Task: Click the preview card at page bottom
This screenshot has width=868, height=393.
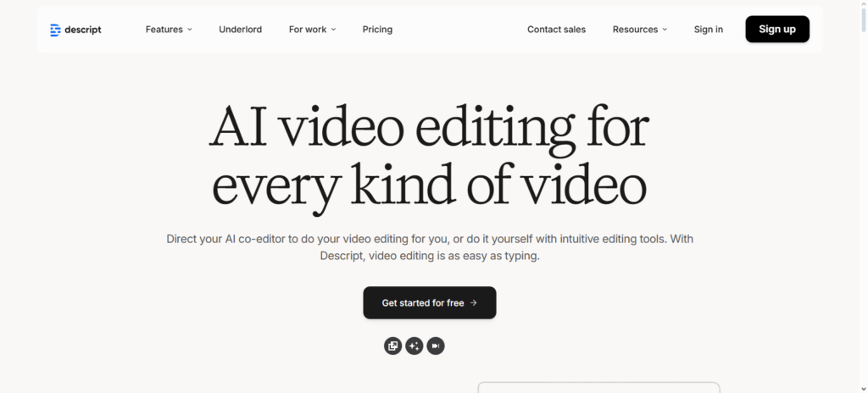Action: point(598,387)
